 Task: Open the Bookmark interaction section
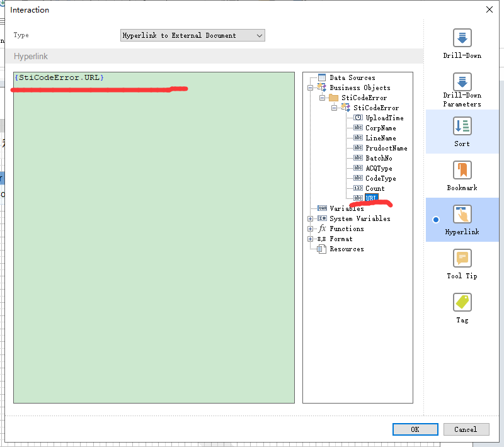[x=462, y=176]
